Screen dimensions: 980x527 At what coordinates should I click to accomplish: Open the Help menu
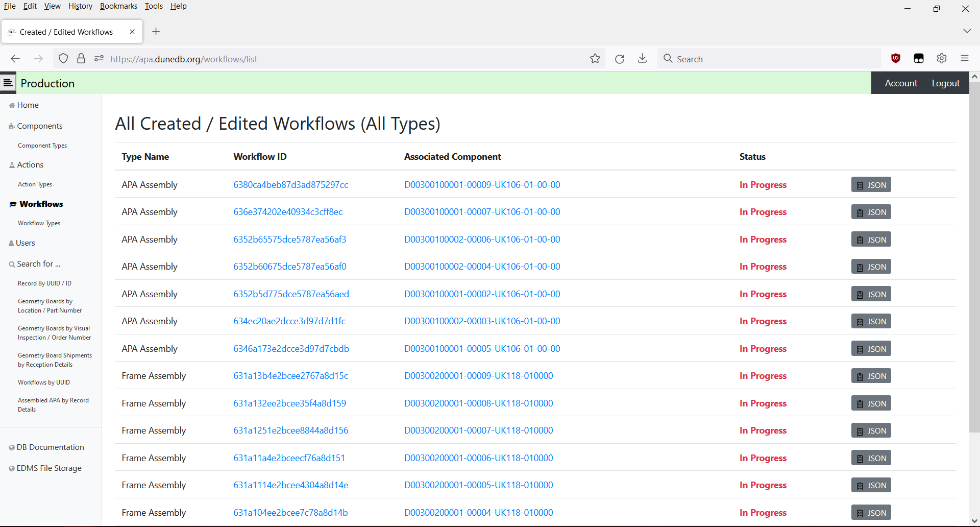(x=179, y=6)
